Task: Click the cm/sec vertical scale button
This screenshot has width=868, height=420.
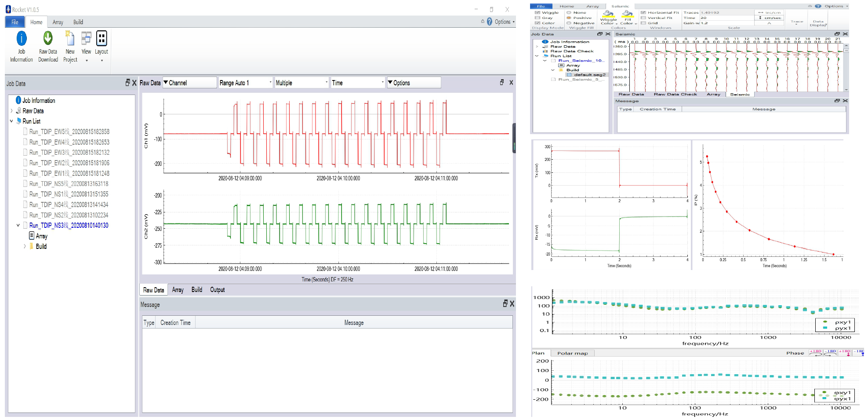Action: point(769,18)
